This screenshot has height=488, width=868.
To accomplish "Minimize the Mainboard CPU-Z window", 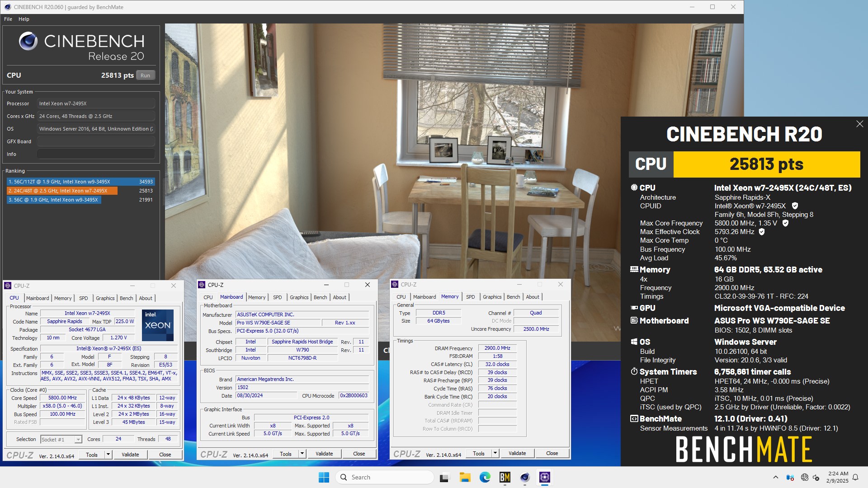I will tap(326, 285).
